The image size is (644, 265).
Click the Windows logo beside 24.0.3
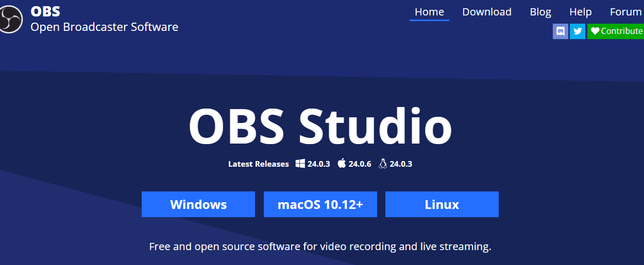(300, 164)
